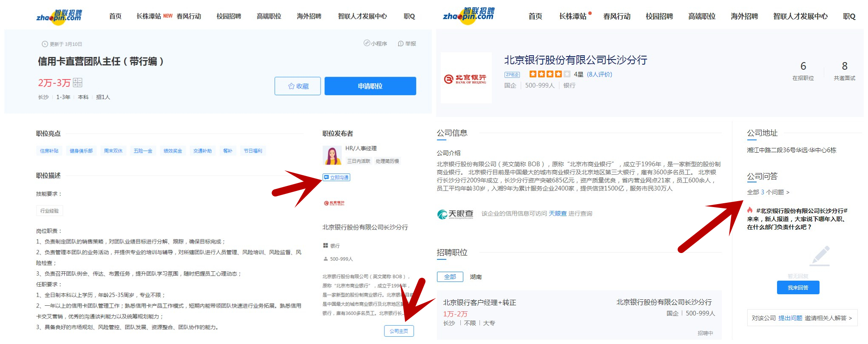868x344 pixels.
Task: Click the 五险一金 highlight tag
Action: tap(143, 151)
